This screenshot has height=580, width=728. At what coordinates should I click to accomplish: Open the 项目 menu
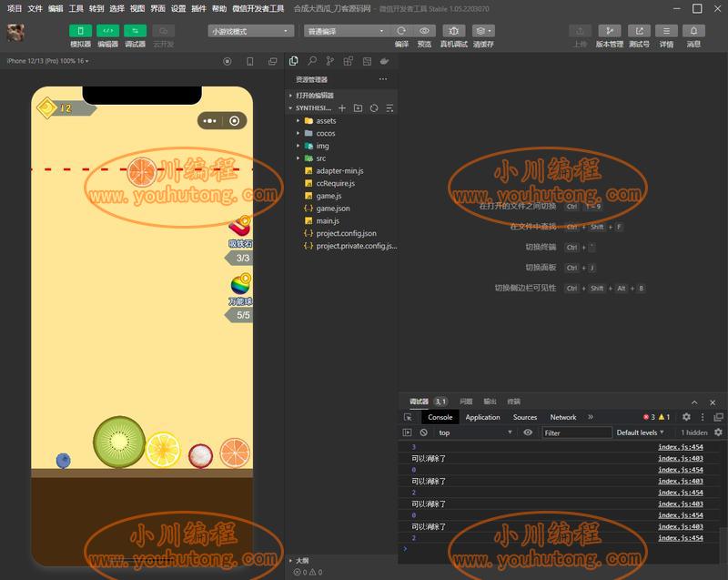click(x=15, y=8)
